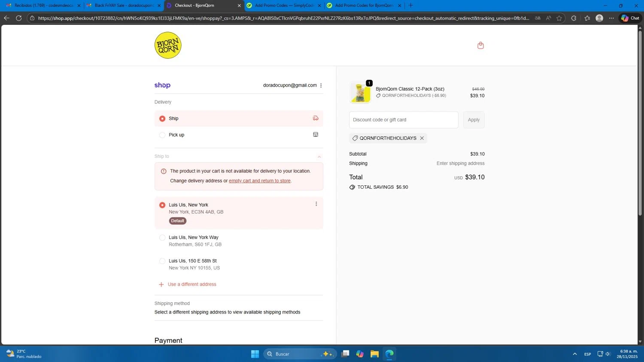Open the Copilot taskbar icon
The image size is (644, 362).
[360, 354]
